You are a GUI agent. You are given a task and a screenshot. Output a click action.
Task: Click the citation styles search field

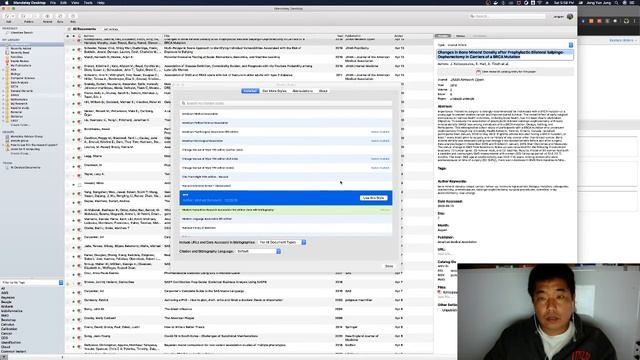pyautogui.click(x=286, y=103)
